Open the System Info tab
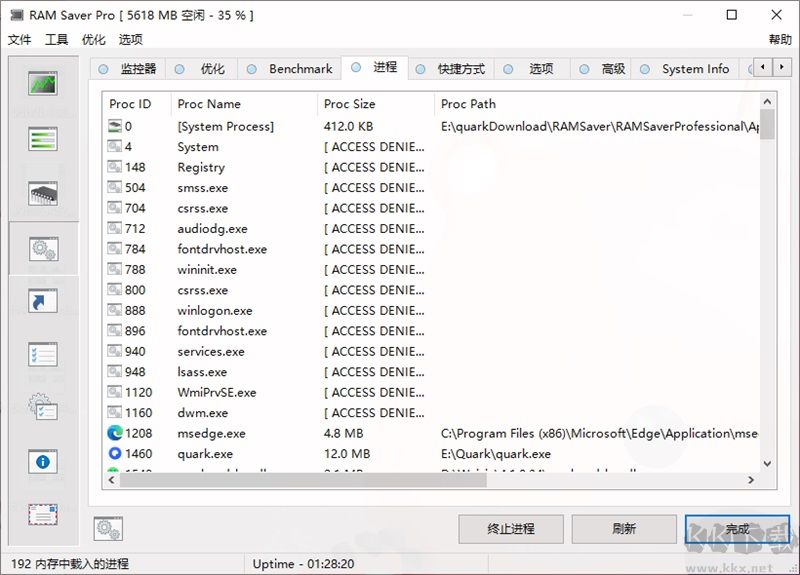The width and height of the screenshot is (800, 575). (685, 69)
